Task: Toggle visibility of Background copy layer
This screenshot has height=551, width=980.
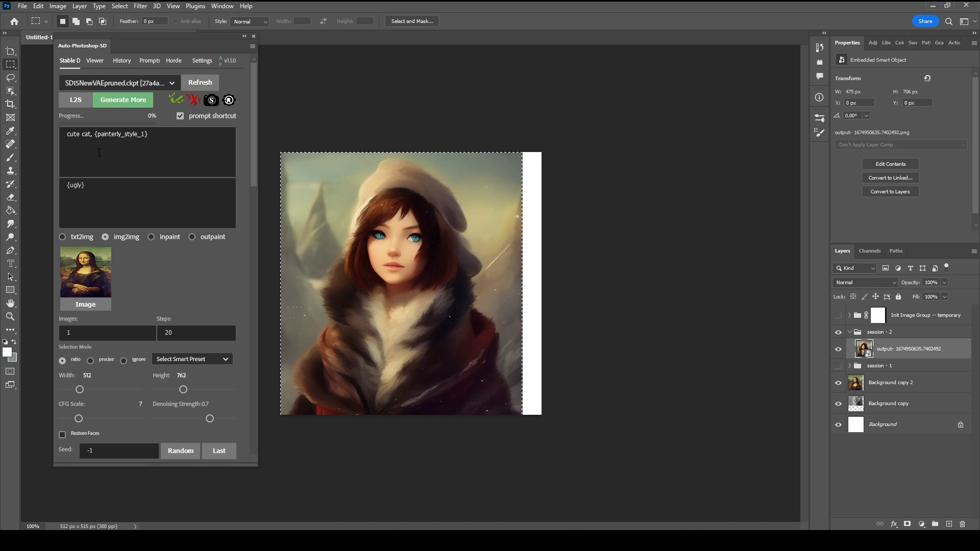Action: (x=838, y=403)
